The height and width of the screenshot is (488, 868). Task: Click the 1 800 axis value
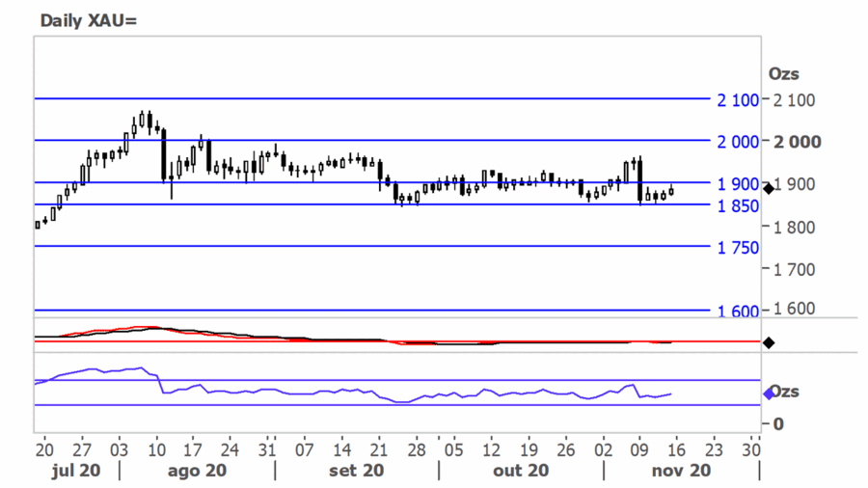click(x=794, y=227)
